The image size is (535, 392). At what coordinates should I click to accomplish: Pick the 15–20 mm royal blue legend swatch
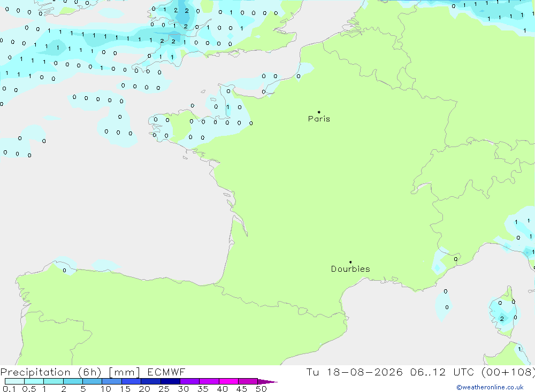(131, 381)
